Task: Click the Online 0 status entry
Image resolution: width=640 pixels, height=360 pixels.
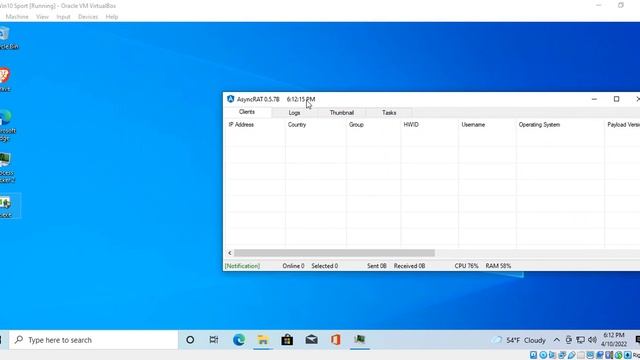Action: (x=293, y=266)
